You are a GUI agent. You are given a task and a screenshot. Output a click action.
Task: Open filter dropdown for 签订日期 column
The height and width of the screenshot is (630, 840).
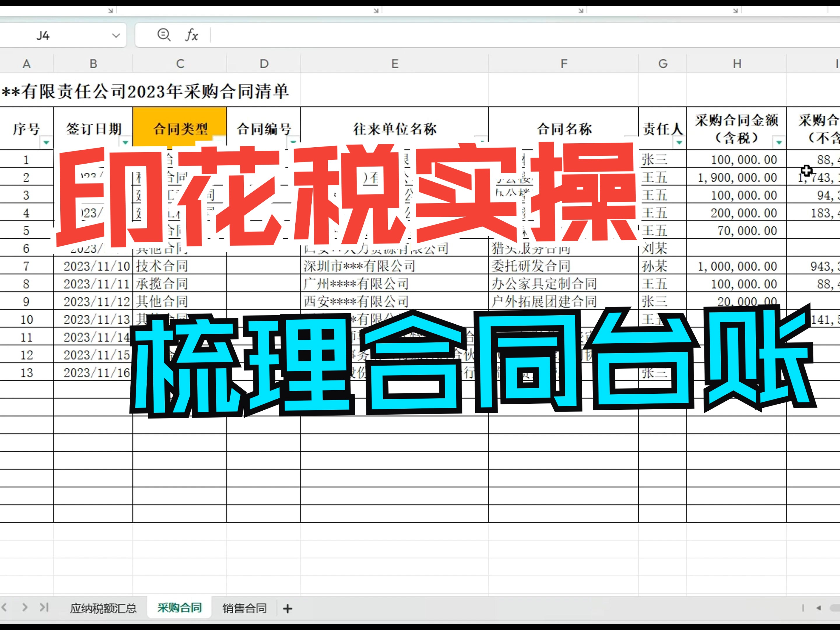(125, 143)
